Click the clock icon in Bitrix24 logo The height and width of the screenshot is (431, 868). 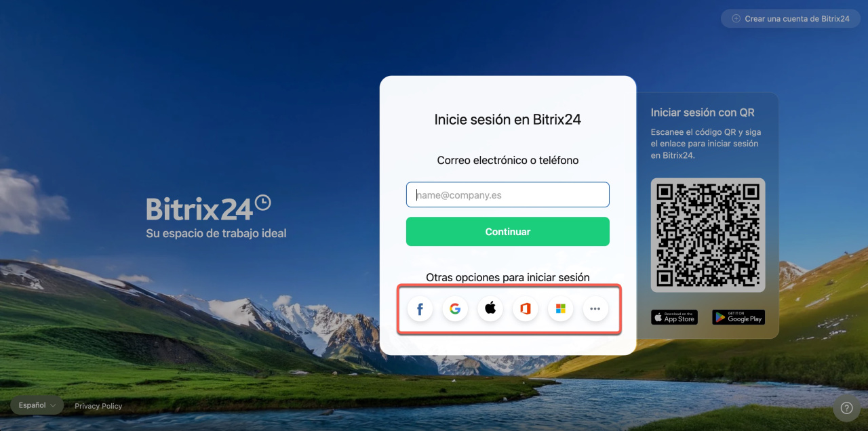(x=263, y=202)
